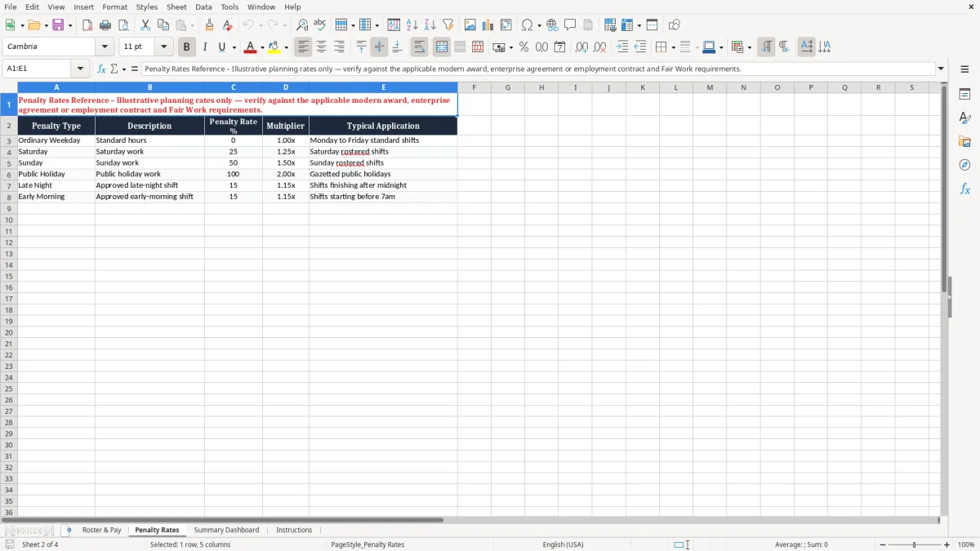Image resolution: width=980 pixels, height=551 pixels.
Task: Center text horizontally
Action: tap(321, 47)
